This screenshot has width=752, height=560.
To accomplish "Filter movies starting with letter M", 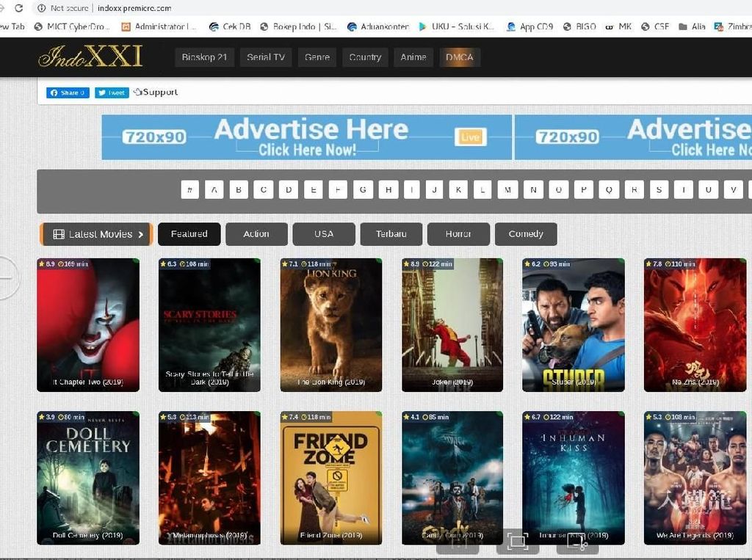I will pos(508,190).
